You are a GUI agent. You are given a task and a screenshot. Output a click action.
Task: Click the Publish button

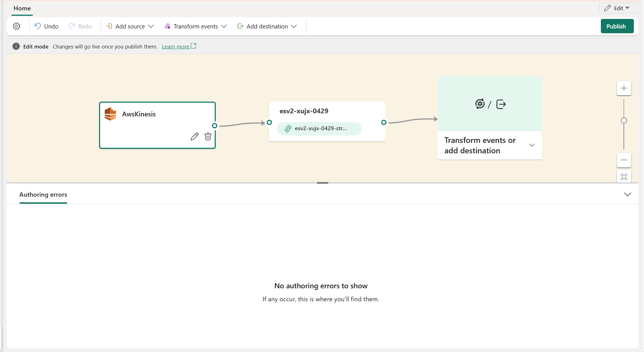tap(617, 26)
